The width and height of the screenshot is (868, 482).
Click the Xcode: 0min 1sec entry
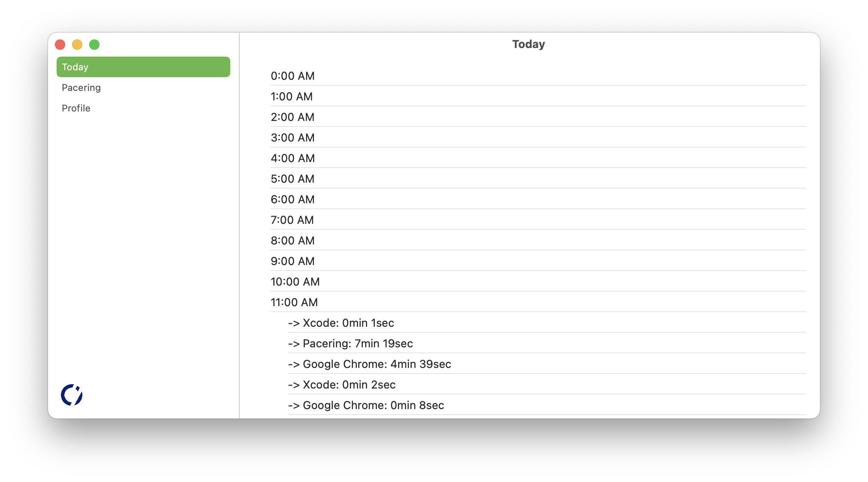click(x=547, y=323)
